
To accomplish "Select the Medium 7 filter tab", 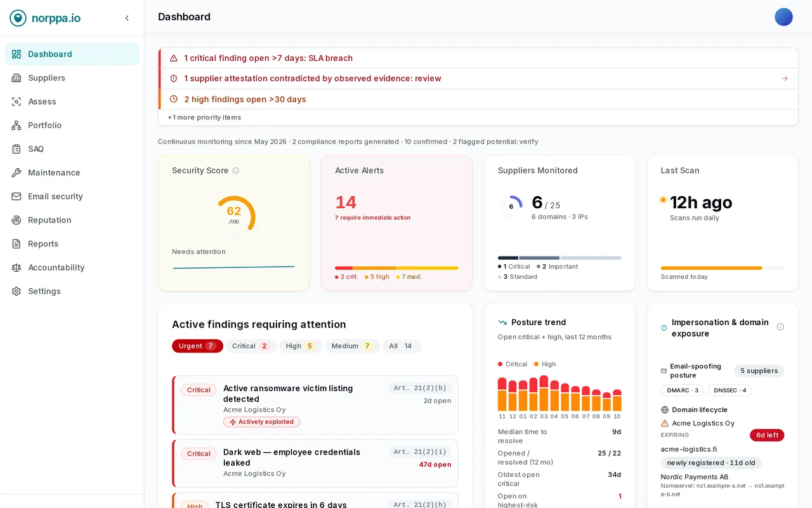I will [352, 346].
